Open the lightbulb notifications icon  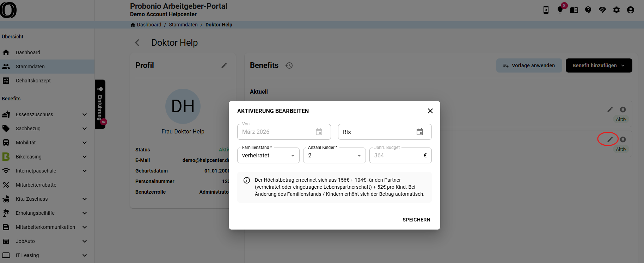[560, 10]
